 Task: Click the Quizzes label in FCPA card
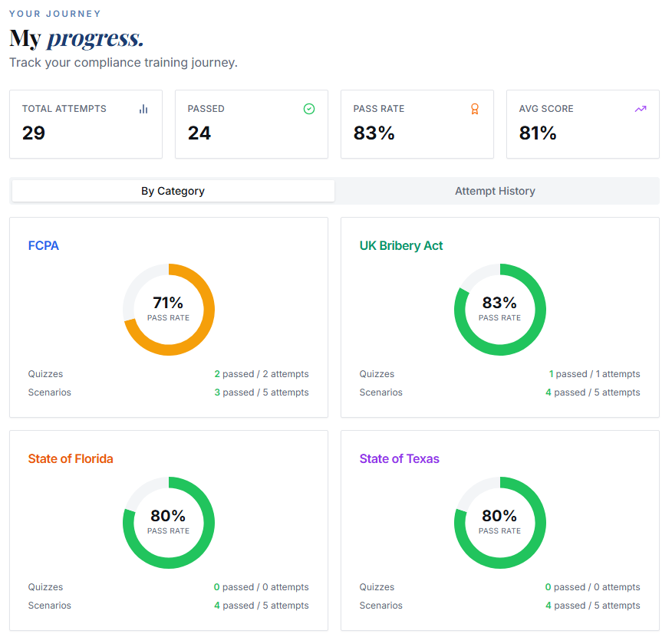45,374
